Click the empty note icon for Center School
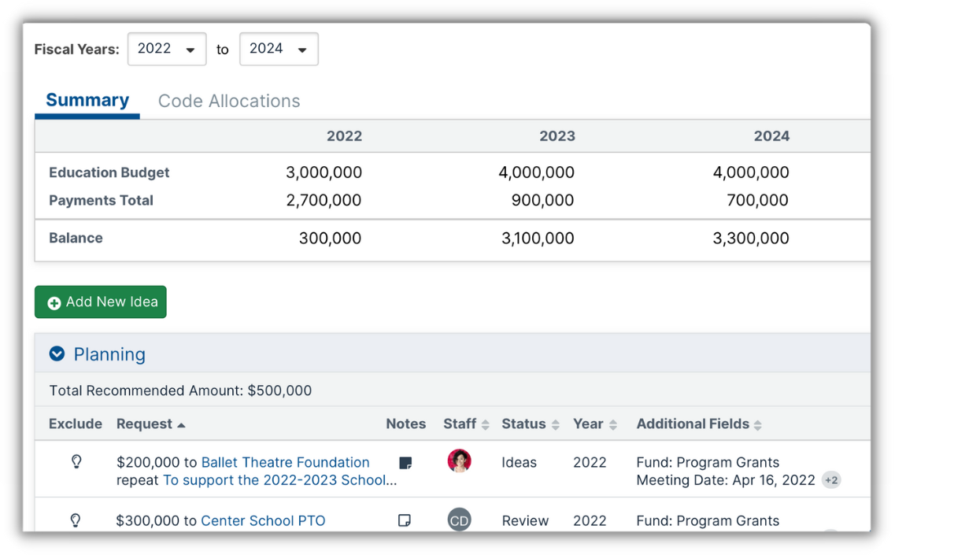 [405, 520]
